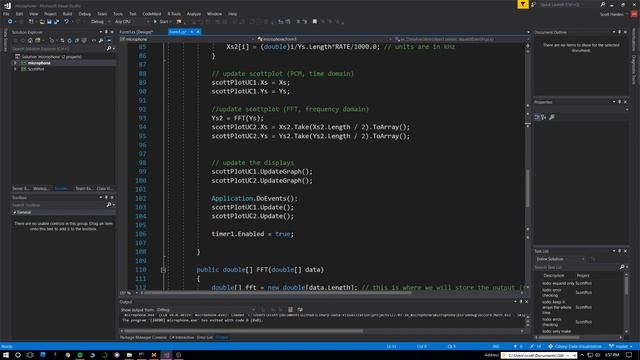Click the Start debugging button
The height and width of the screenshot is (360, 640).
[x=161, y=22]
